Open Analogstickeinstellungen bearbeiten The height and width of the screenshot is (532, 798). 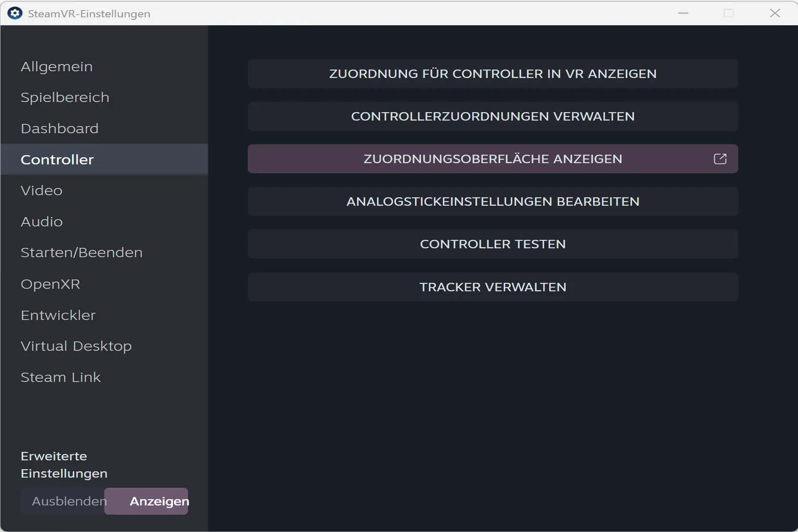point(493,202)
